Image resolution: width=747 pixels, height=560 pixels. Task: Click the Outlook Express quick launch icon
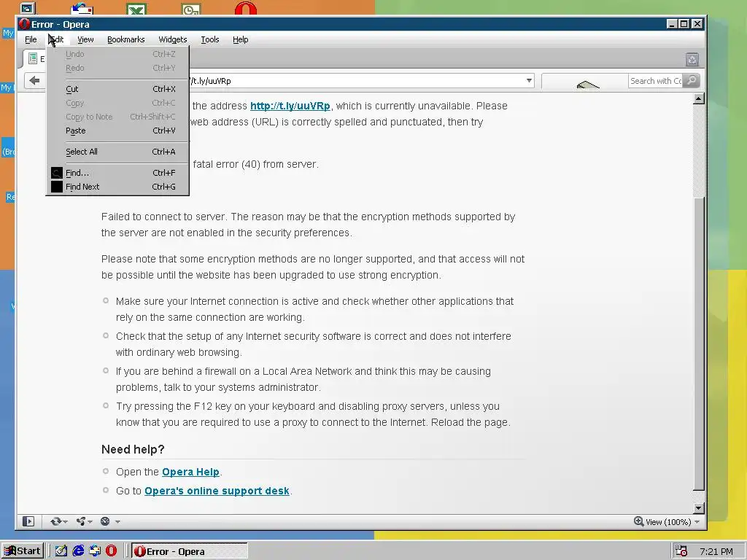coord(95,551)
